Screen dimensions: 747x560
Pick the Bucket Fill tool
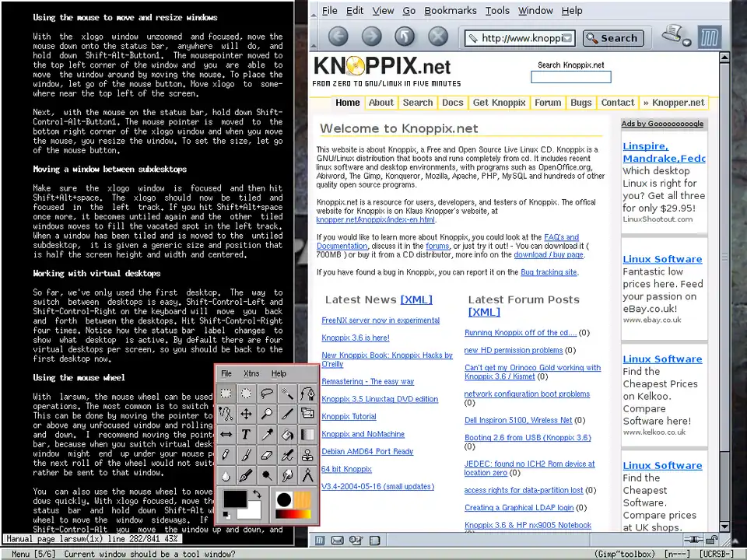point(287,435)
